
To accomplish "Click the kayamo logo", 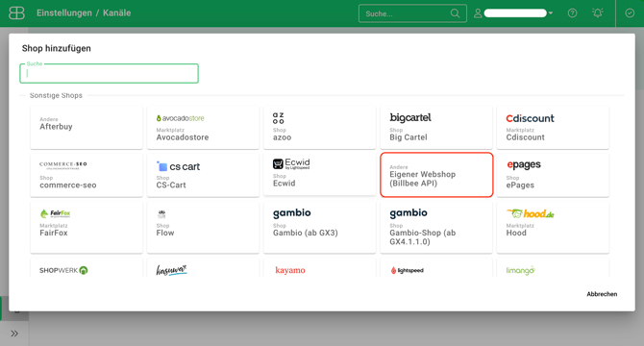I will point(290,270).
